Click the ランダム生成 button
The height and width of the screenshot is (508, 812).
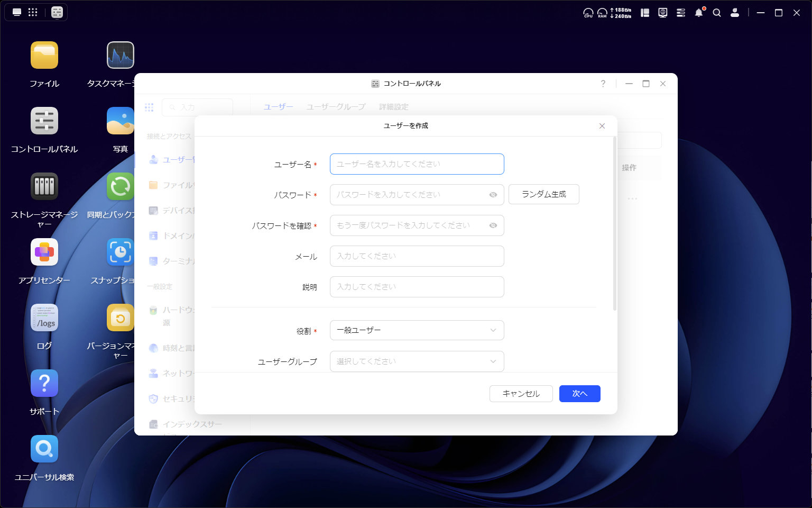coord(543,194)
